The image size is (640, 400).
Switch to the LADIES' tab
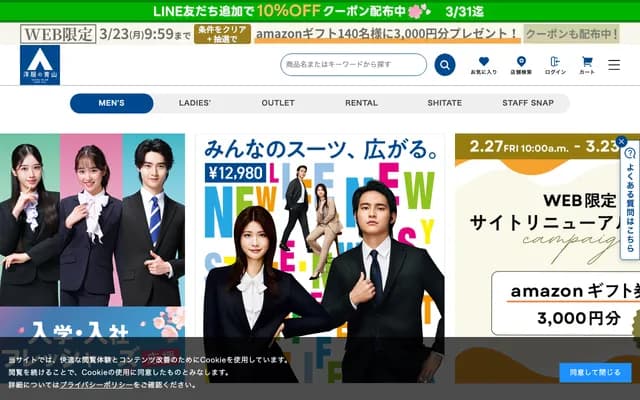click(x=194, y=103)
